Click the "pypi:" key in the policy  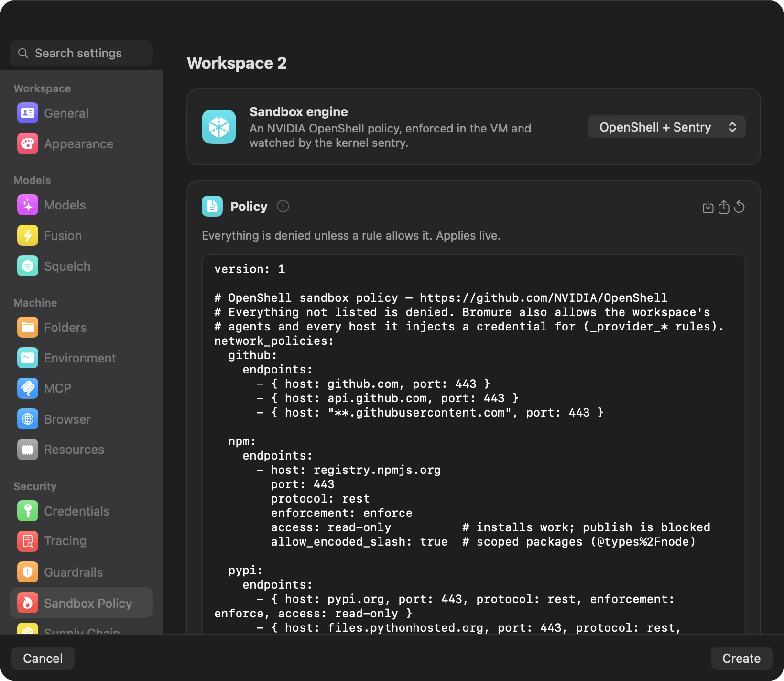[x=246, y=571]
